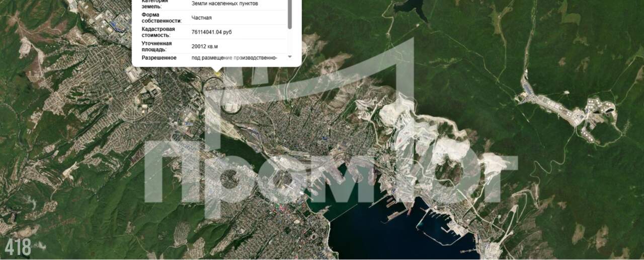Click the popup's pointer tail

click(217, 70)
